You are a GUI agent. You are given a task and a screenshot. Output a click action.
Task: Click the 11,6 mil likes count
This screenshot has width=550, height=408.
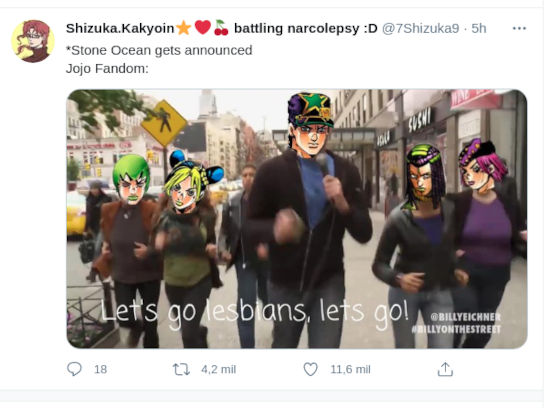[x=350, y=369]
